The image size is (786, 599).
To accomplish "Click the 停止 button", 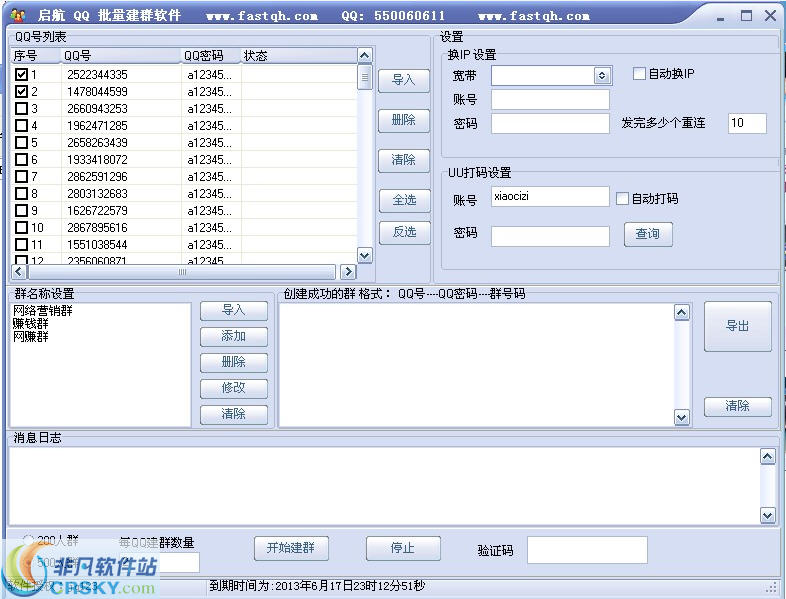I will click(x=403, y=548).
